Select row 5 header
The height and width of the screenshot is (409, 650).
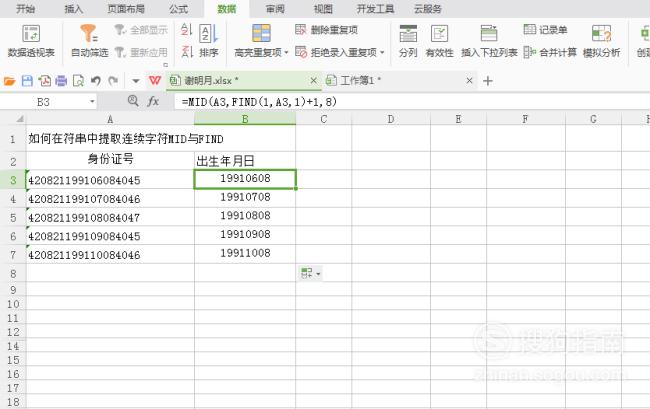13,218
